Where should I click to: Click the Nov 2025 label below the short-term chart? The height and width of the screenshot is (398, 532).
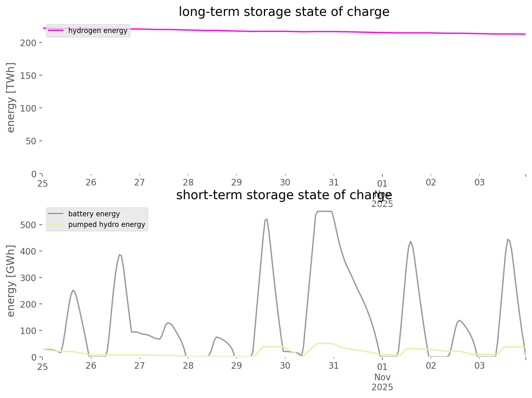(382, 382)
